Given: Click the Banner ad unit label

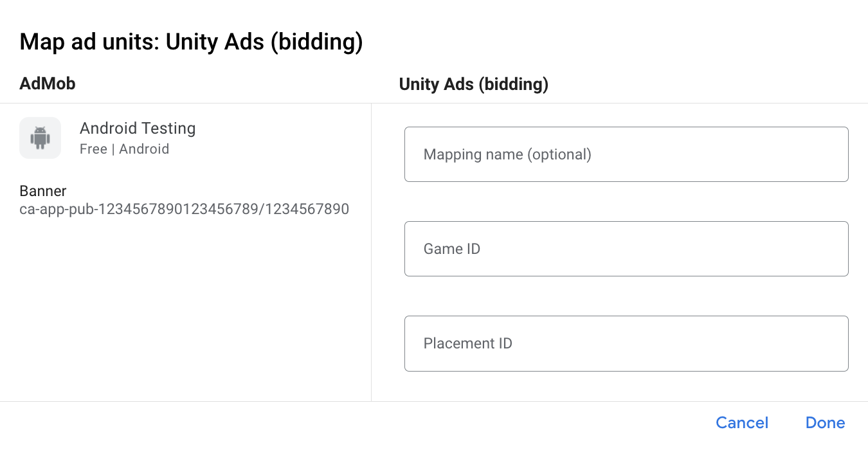Looking at the screenshot, I should (42, 191).
